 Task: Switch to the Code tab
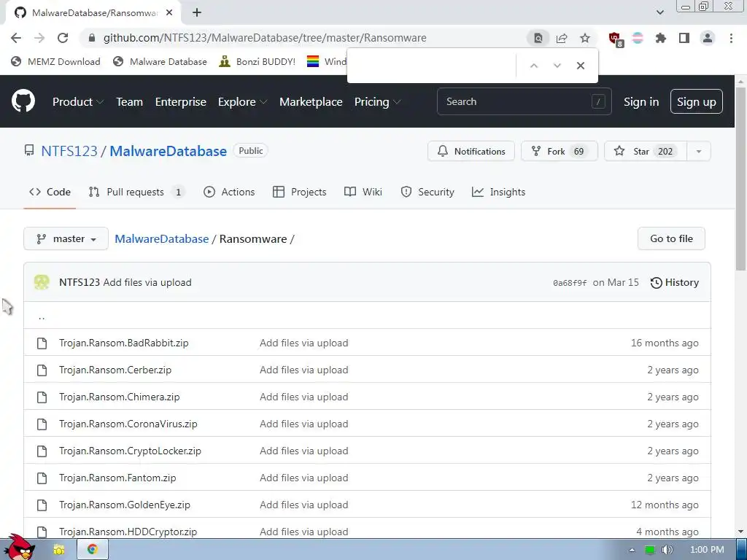50,192
